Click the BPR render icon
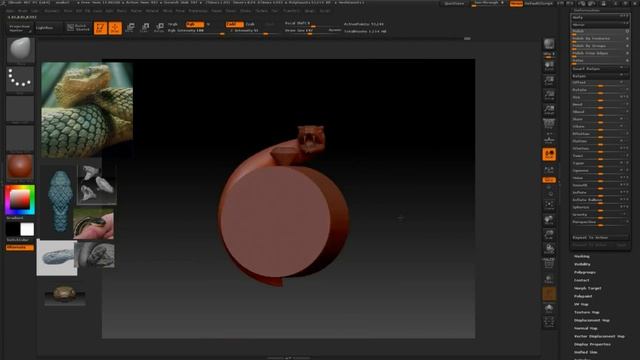 point(549,45)
